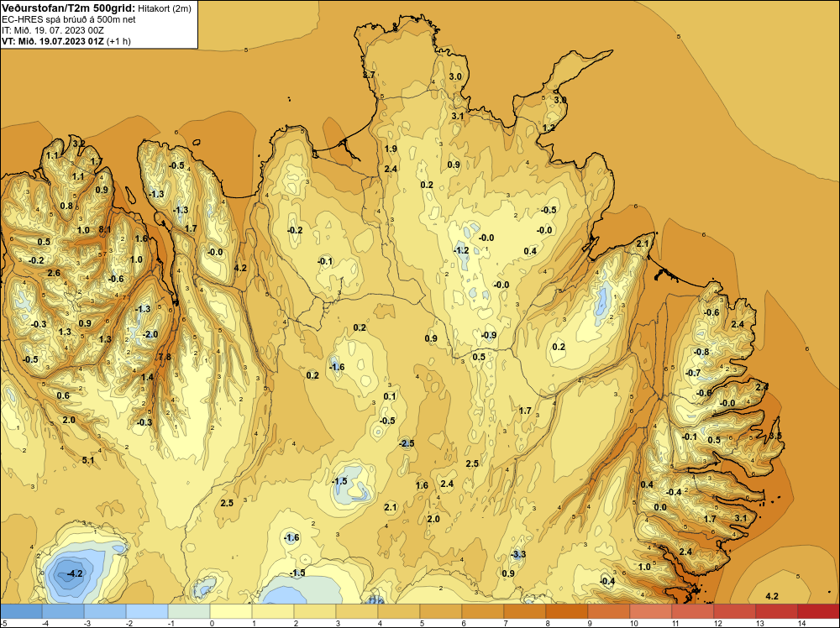Click the '2.6' temperature value
840x628 pixels.
[x=54, y=273]
